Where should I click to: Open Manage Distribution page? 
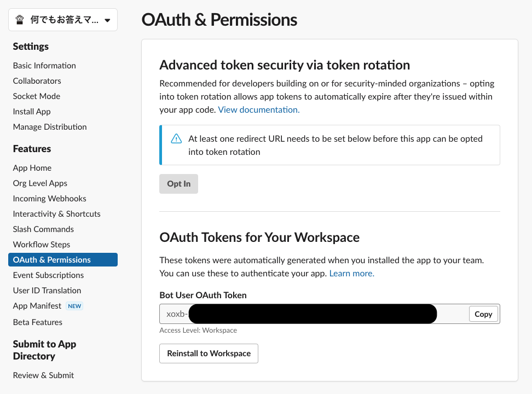[50, 127]
